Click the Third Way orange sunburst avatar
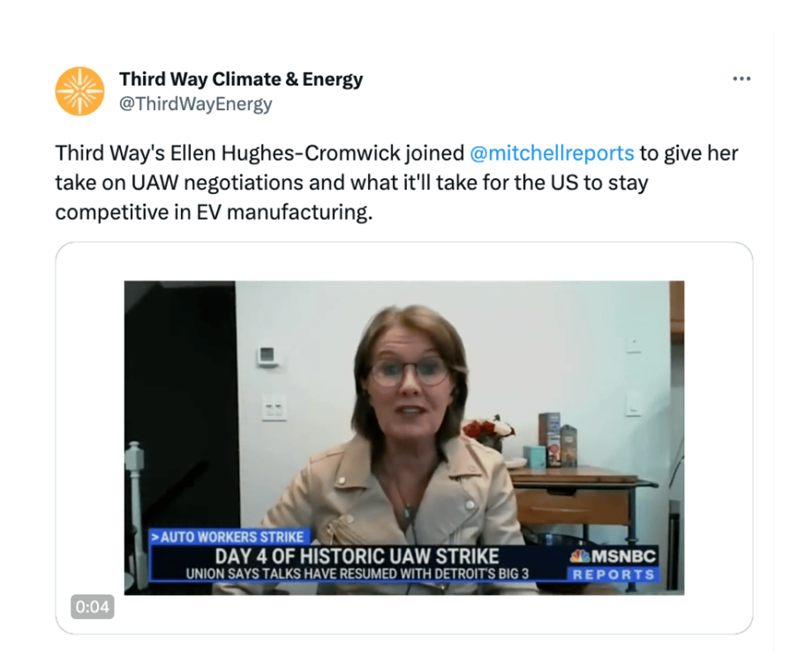The image size is (812, 658). [80, 91]
